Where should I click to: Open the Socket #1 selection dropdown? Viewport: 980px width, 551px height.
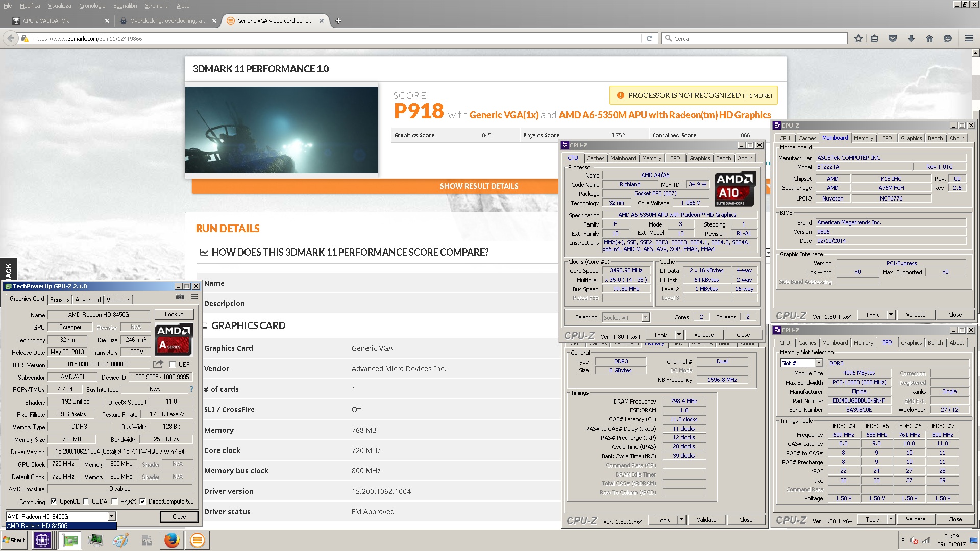coord(645,317)
